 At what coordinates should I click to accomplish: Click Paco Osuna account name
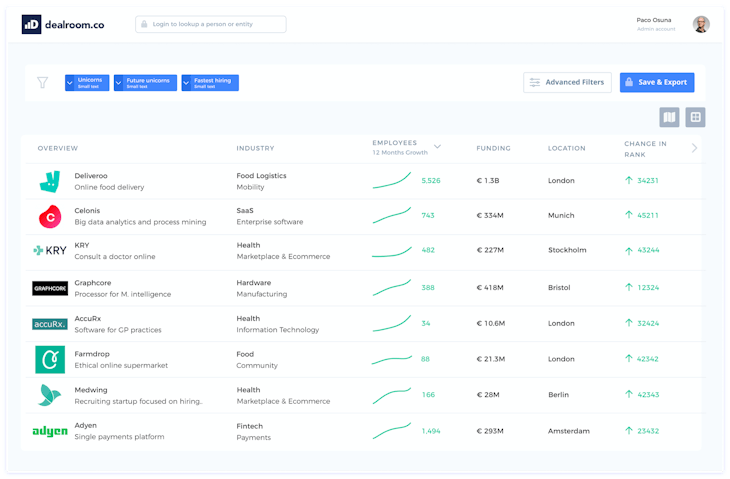click(x=654, y=20)
